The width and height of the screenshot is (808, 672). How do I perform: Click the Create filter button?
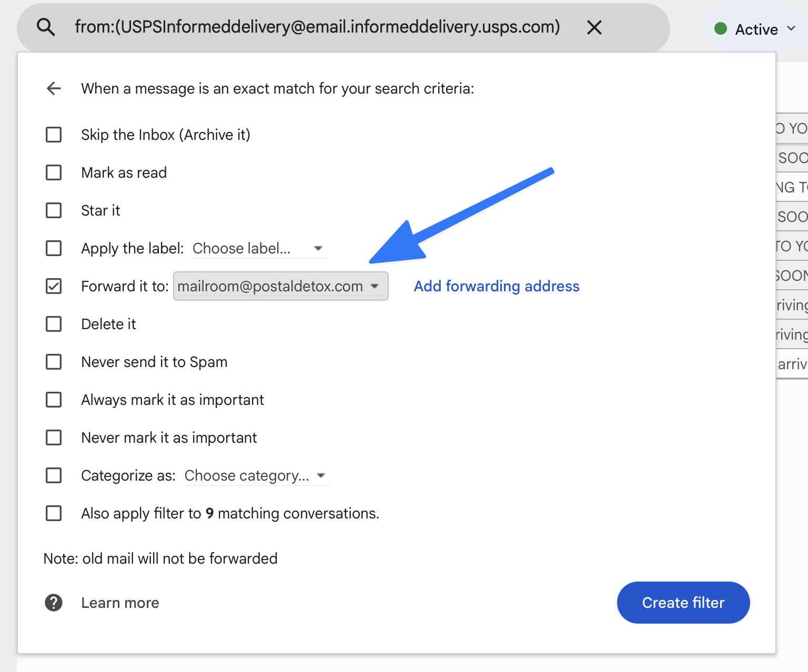(683, 603)
